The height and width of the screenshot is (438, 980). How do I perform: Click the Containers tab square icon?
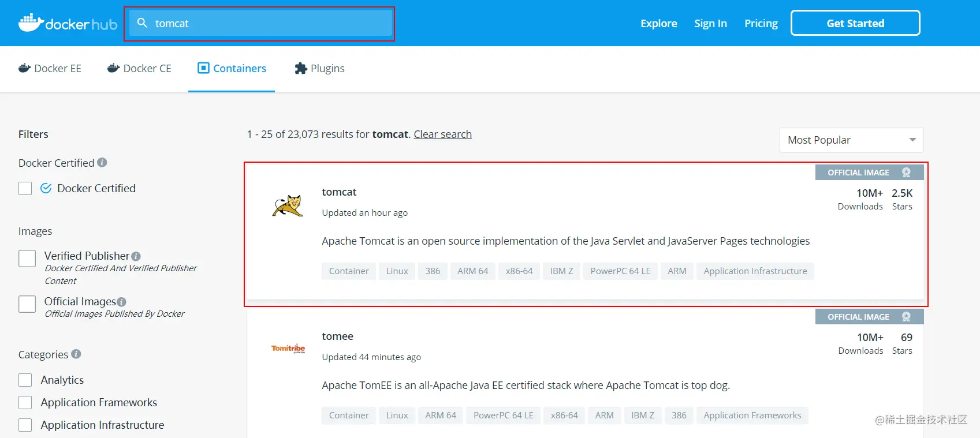point(203,68)
